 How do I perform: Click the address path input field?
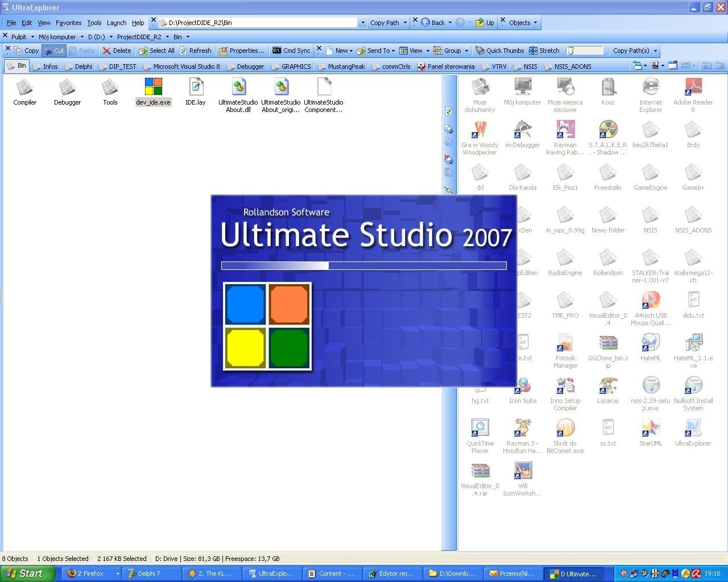coord(259,23)
